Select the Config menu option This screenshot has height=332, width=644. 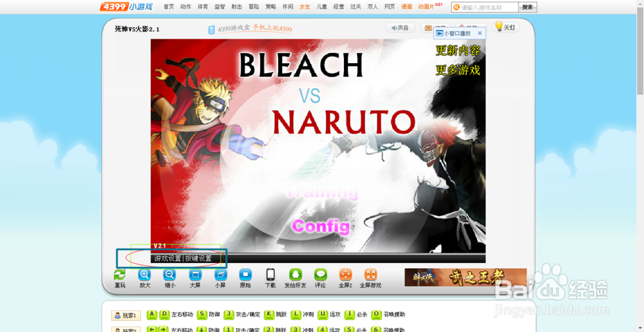point(321,226)
